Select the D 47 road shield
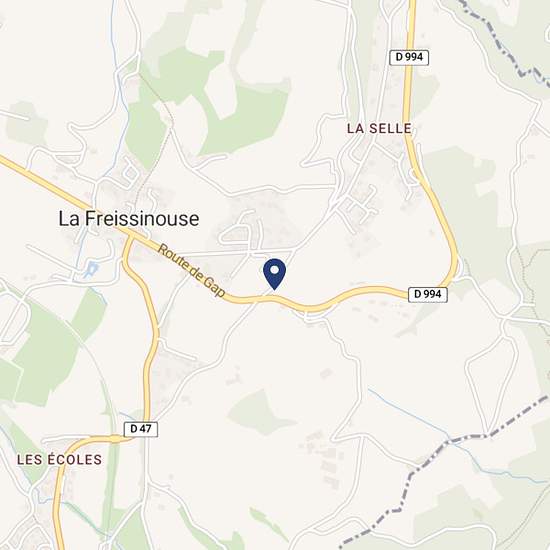The height and width of the screenshot is (550, 550). tap(141, 429)
